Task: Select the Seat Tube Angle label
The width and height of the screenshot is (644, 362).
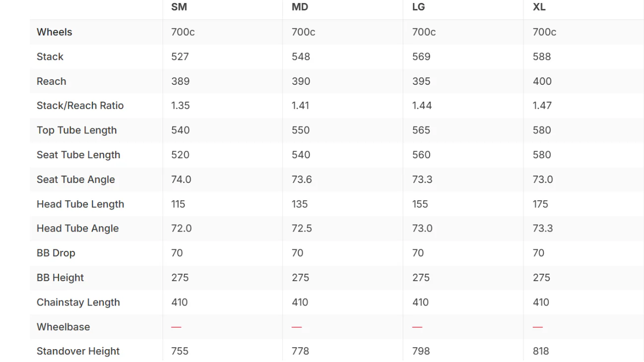Action: click(x=76, y=180)
